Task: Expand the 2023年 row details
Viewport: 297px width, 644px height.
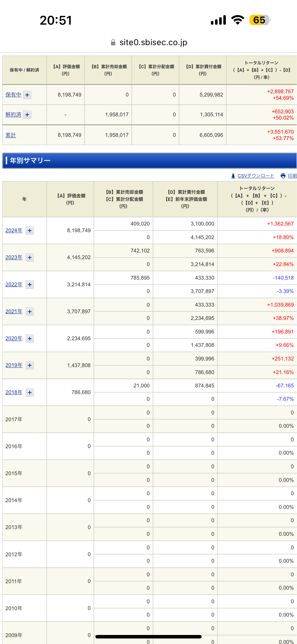Action: click(29, 258)
